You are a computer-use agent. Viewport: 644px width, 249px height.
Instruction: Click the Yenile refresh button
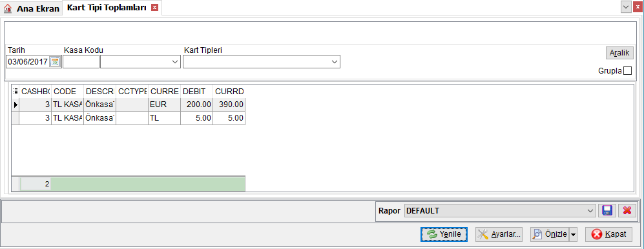point(444,234)
